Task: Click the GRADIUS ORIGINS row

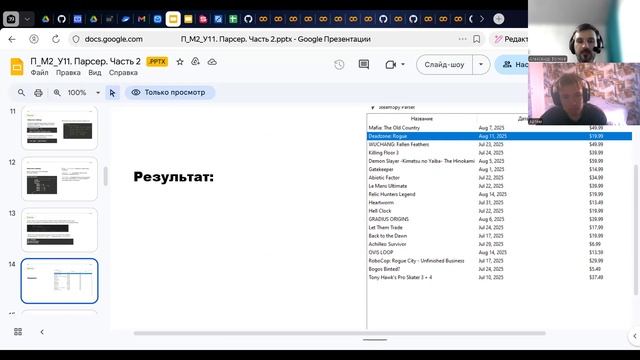Action: (x=499, y=219)
